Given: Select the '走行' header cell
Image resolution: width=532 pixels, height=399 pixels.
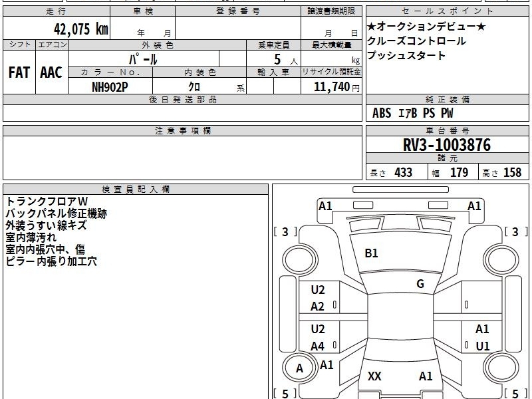Looking at the screenshot, I should 57,11.
